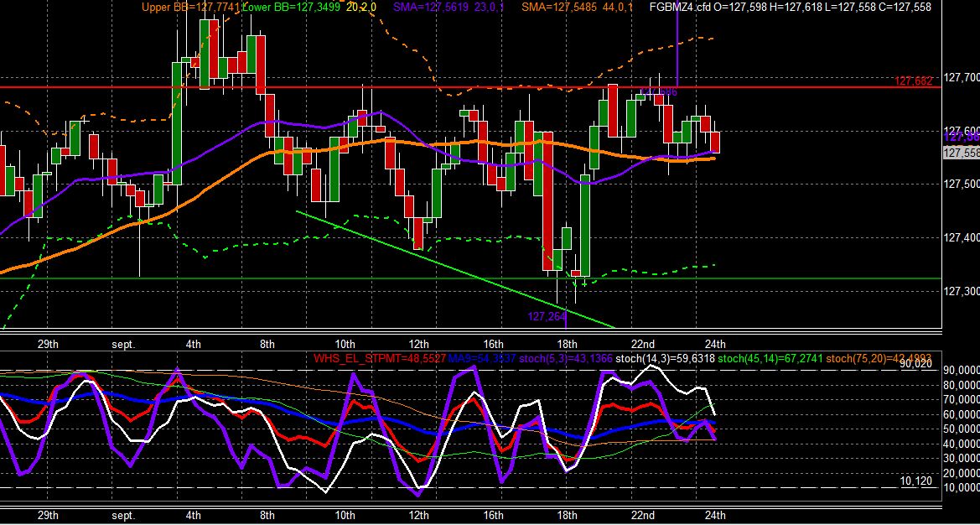The height and width of the screenshot is (525, 980).
Task: Click the 10,120 oversold level label
Action: click(x=916, y=481)
